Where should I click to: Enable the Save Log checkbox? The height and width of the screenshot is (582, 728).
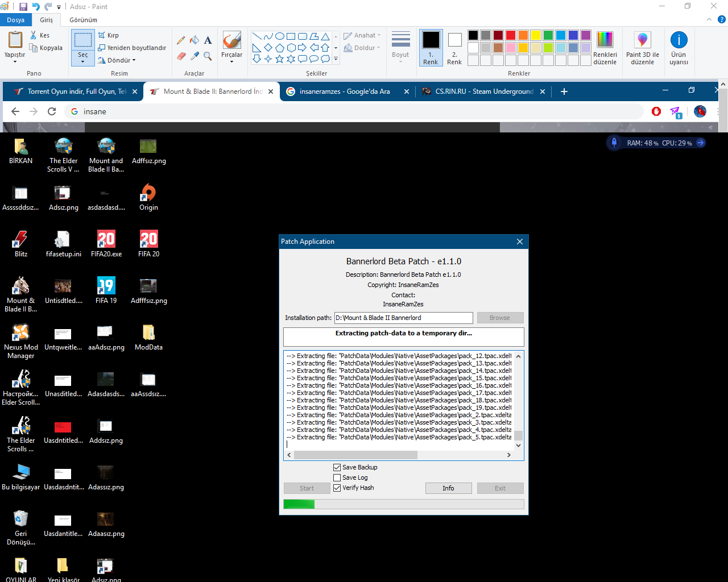coord(337,477)
